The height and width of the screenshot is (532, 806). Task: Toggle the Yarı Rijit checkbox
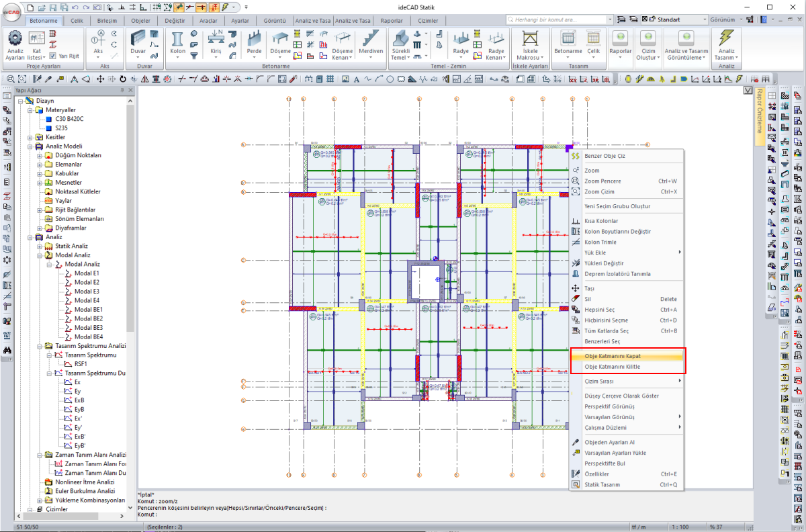53,56
